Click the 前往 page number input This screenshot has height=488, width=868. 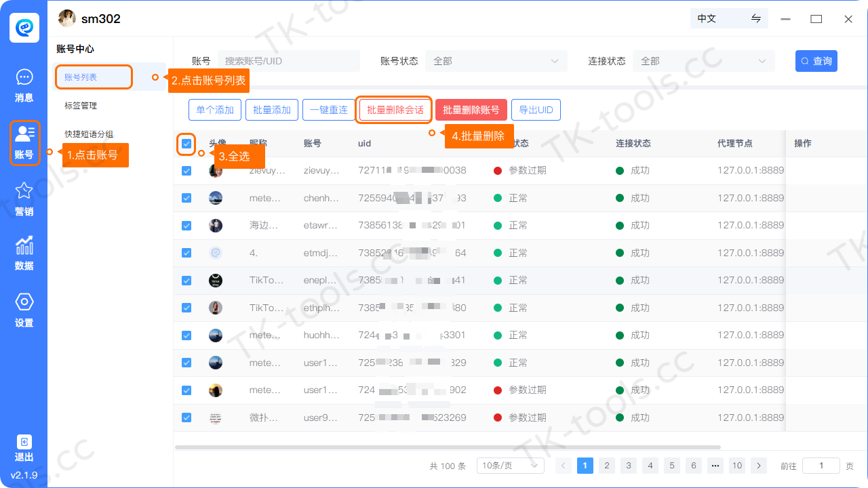point(821,466)
